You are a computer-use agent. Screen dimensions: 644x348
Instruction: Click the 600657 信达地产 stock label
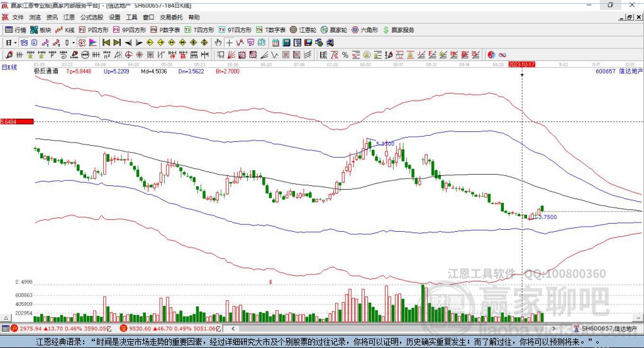pos(619,72)
